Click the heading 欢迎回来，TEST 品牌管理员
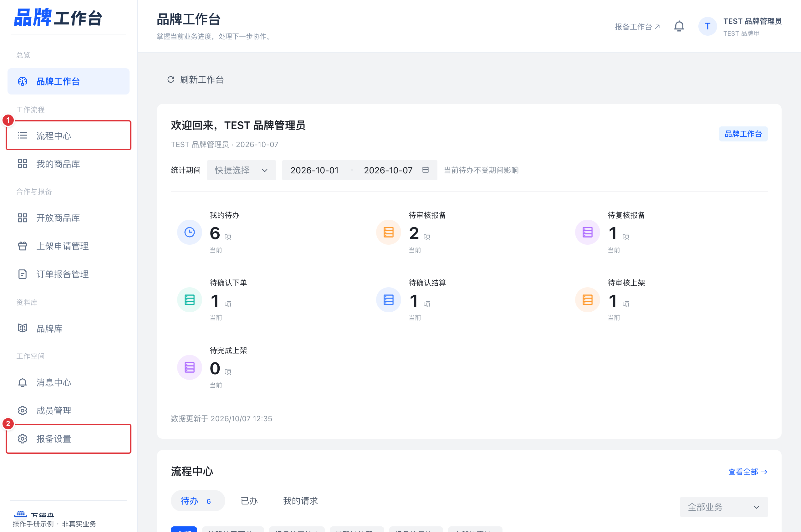Image resolution: width=801 pixels, height=532 pixels. pyautogui.click(x=238, y=125)
